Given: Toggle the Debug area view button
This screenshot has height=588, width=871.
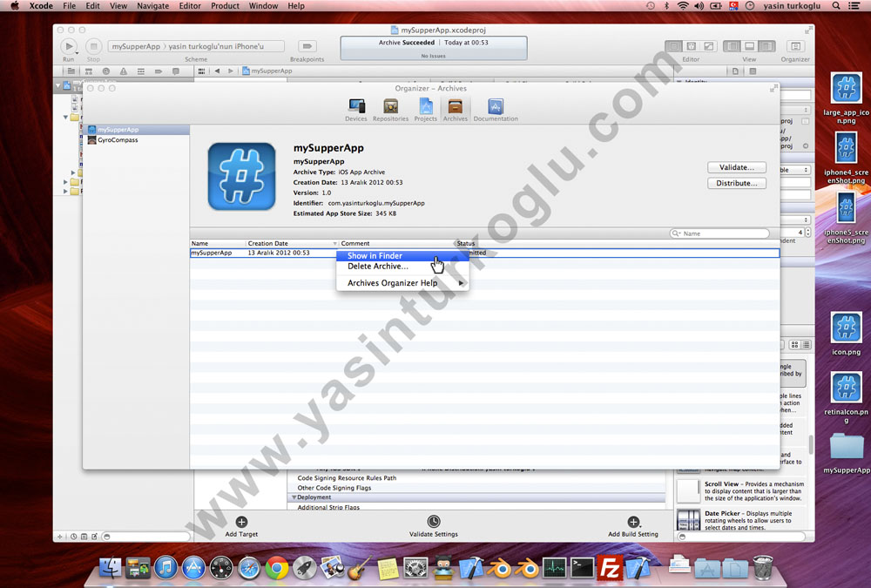Looking at the screenshot, I should pyautogui.click(x=749, y=47).
